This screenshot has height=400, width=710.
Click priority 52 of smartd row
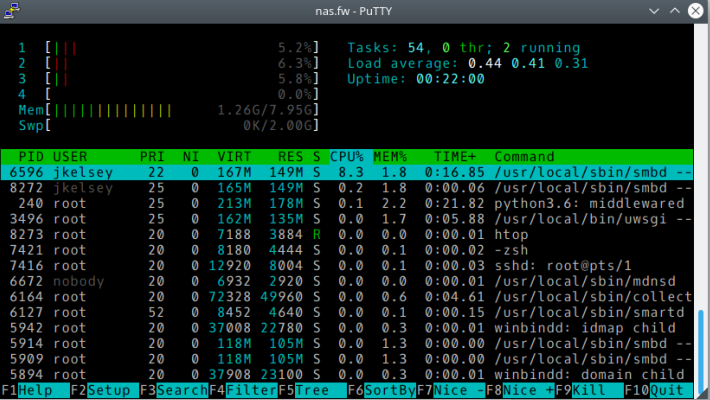(x=156, y=312)
